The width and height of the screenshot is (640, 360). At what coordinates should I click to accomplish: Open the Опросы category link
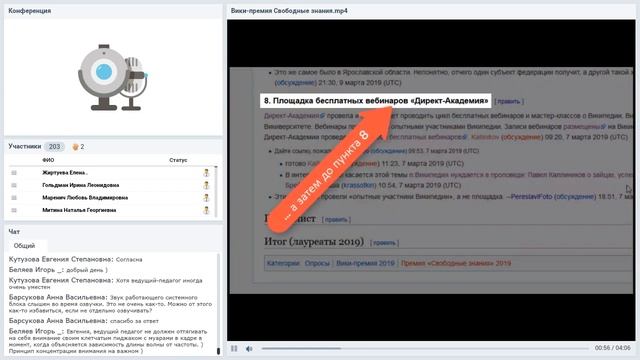[317, 263]
